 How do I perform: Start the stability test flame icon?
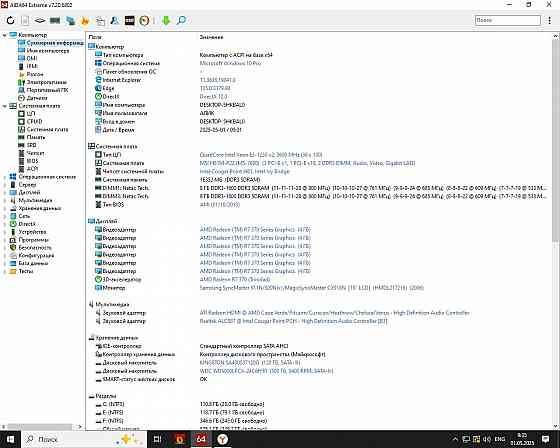point(85,20)
